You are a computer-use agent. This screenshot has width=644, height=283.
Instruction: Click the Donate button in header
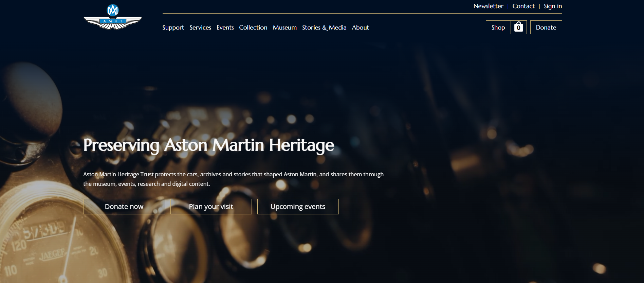[546, 27]
